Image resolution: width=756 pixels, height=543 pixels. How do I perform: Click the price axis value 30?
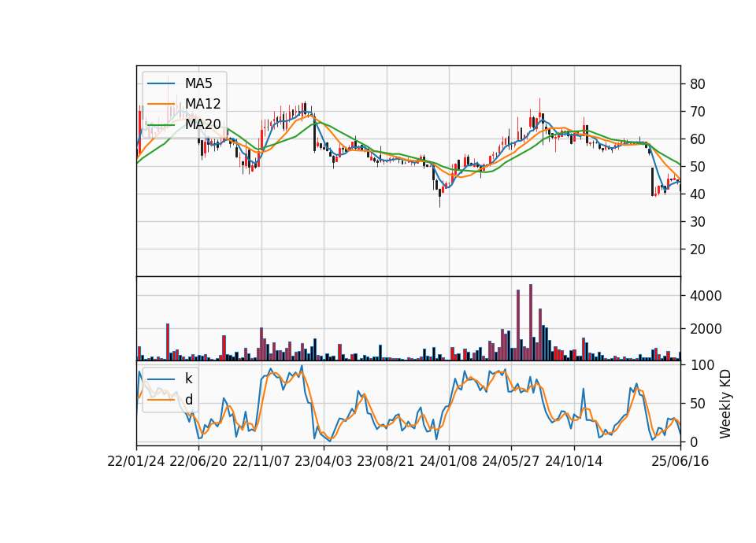(697, 222)
